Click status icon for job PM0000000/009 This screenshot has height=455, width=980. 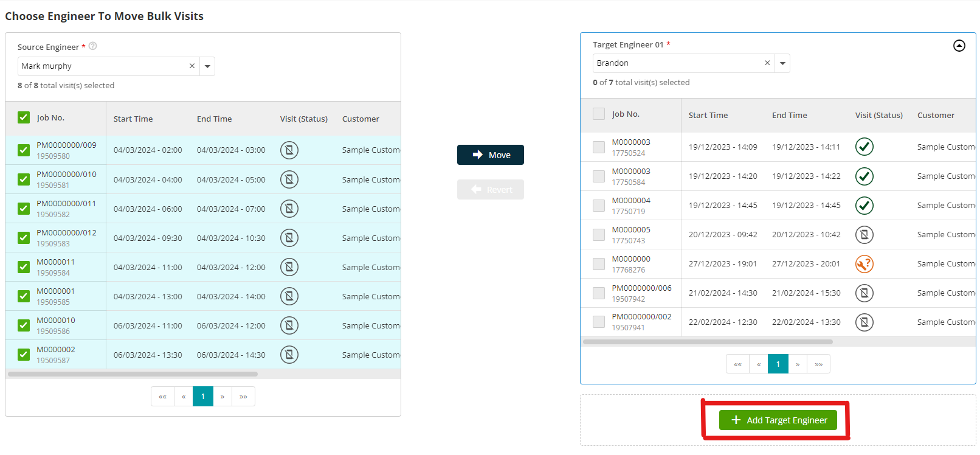point(289,150)
